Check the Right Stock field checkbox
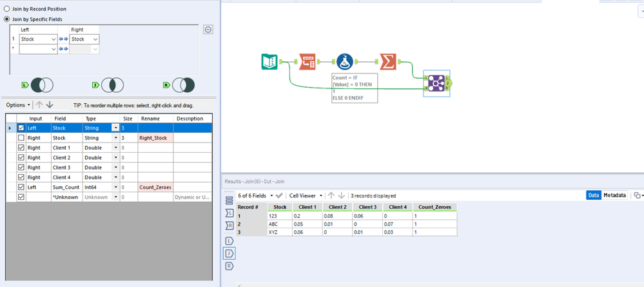Screen dimensions: 644x287 click(21, 138)
